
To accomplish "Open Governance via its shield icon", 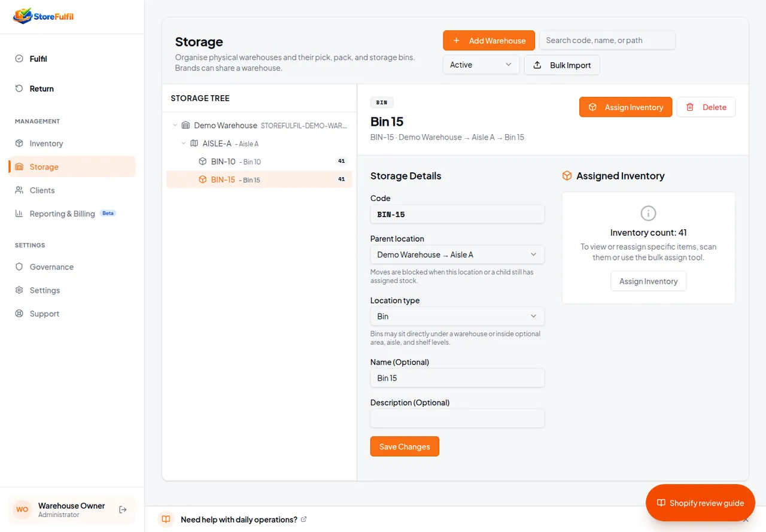I will click(19, 267).
